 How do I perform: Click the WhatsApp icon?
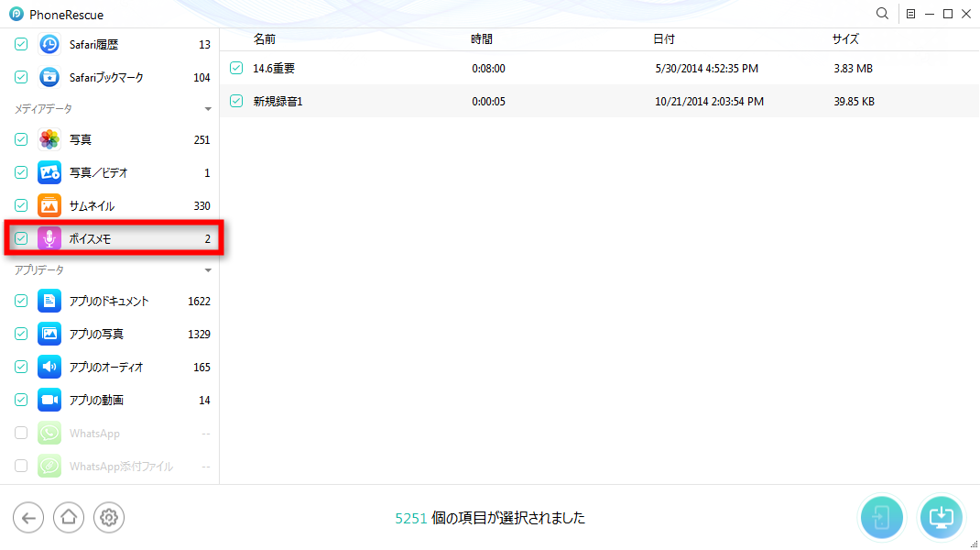(x=49, y=433)
